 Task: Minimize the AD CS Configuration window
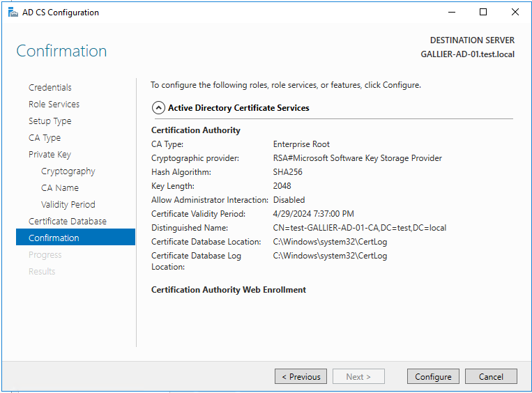452,13
